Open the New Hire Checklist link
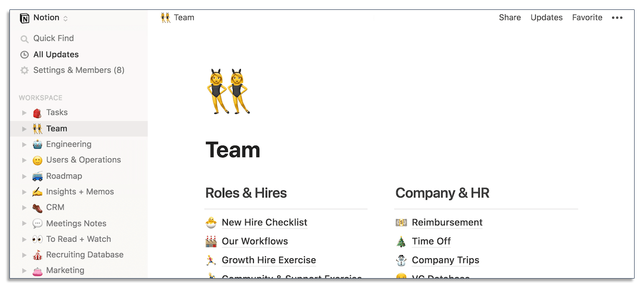Image resolution: width=644 pixels, height=288 pixels. point(264,222)
